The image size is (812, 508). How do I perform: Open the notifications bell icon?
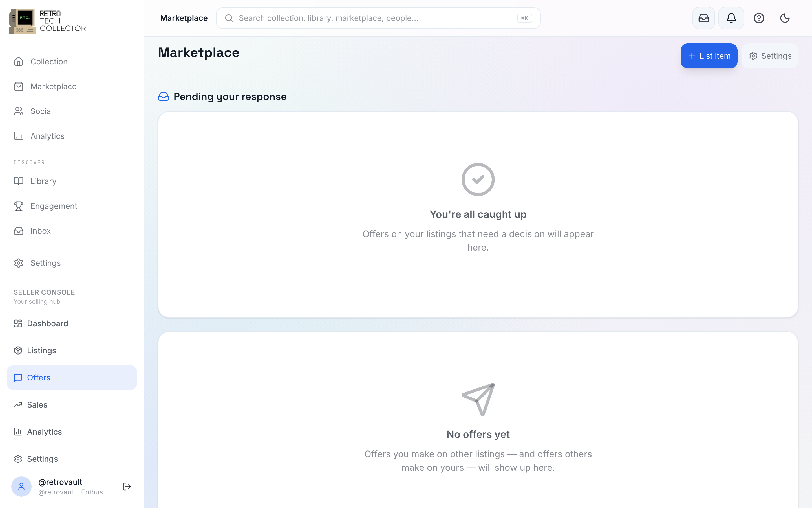pyautogui.click(x=731, y=18)
